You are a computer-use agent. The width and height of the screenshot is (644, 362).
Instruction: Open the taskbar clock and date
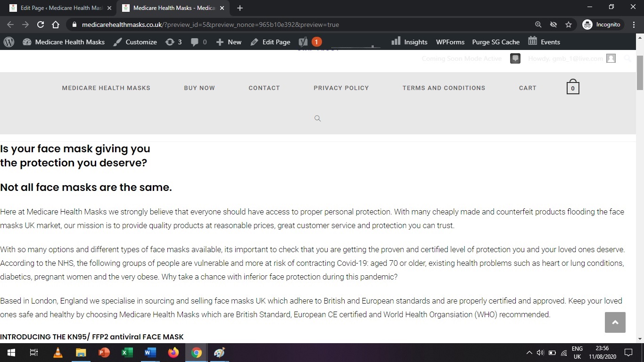coord(602,353)
